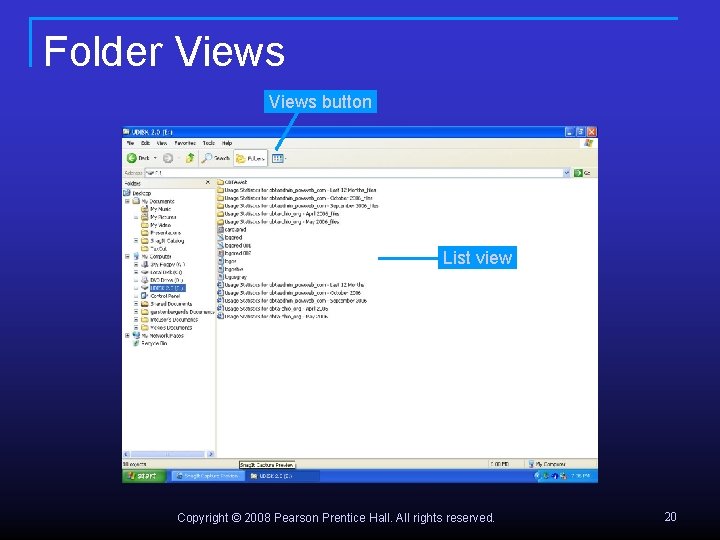
Task: Open the Views button dropdown arrow
Action: 286,158
